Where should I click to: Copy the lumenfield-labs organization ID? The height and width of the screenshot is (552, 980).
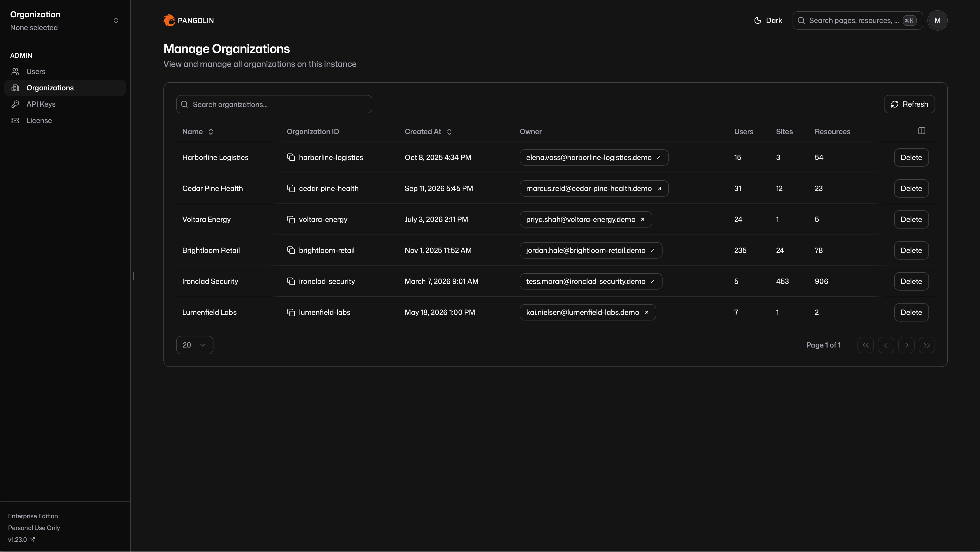point(291,312)
